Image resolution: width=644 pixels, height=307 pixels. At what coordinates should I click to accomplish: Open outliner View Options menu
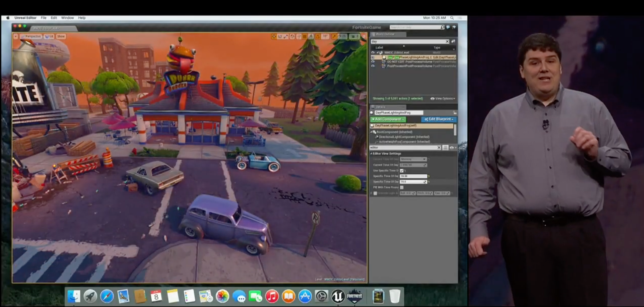(x=443, y=99)
